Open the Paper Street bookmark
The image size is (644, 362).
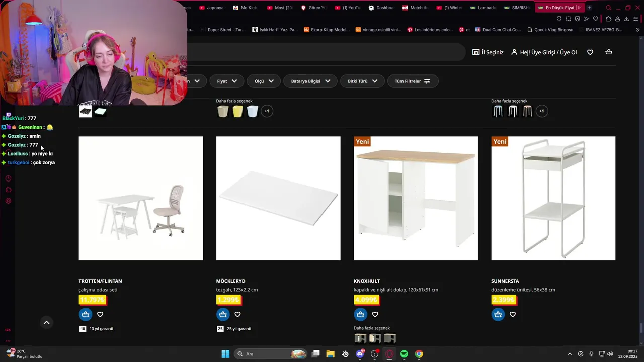click(x=223, y=30)
